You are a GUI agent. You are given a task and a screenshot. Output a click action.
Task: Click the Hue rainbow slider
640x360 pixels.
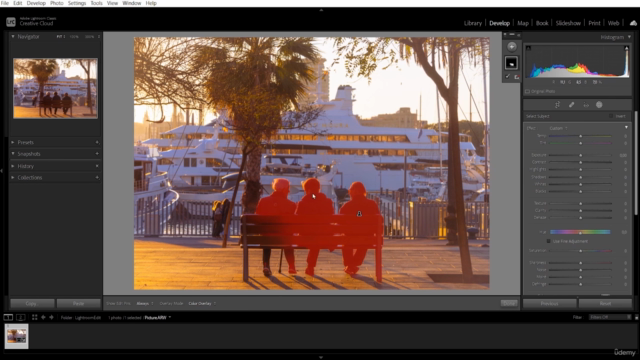tap(580, 232)
